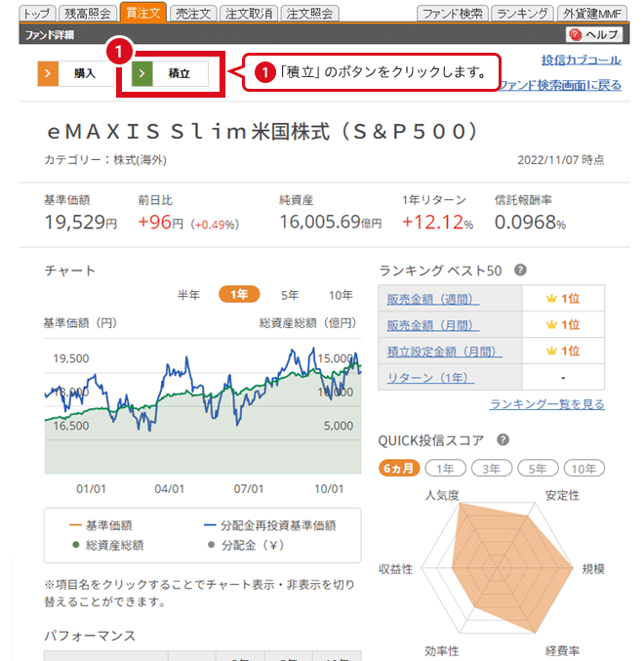The width and height of the screenshot is (644, 661).
Task: Open the 売注文 tab
Action: (193, 14)
